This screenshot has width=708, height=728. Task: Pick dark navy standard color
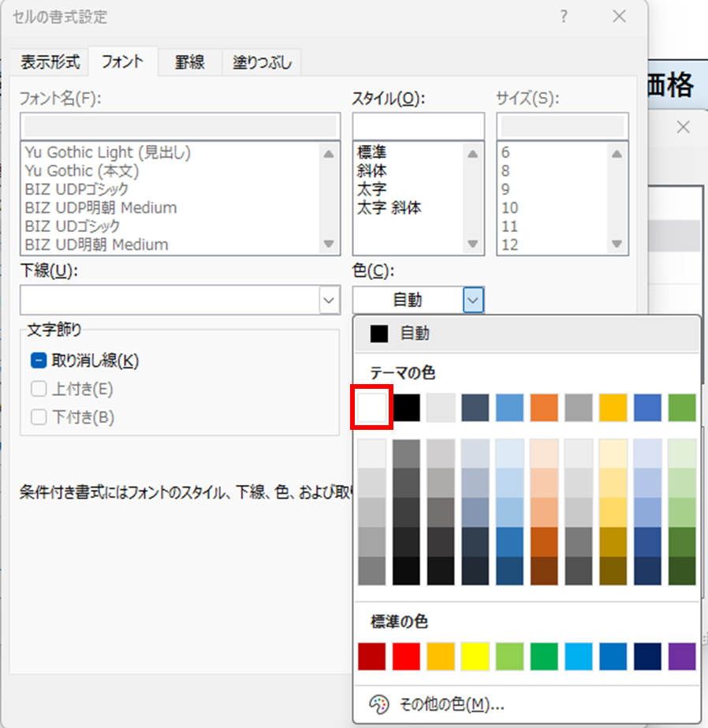647,656
